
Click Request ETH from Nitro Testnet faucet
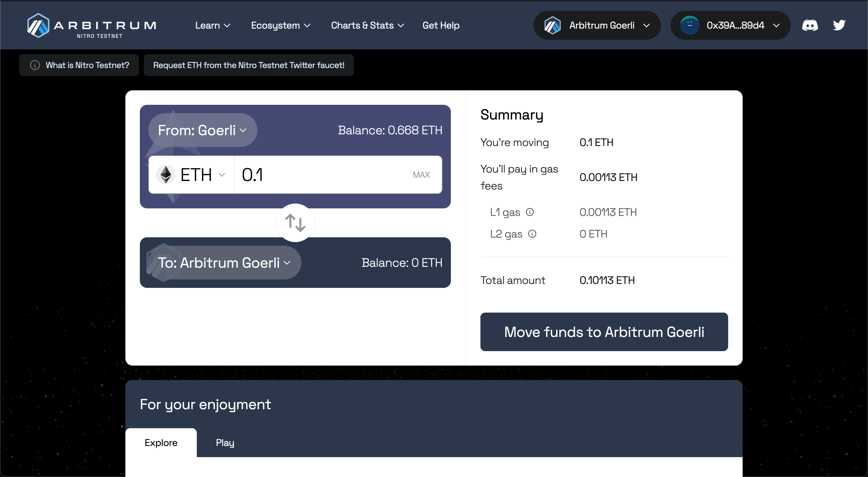coord(248,65)
